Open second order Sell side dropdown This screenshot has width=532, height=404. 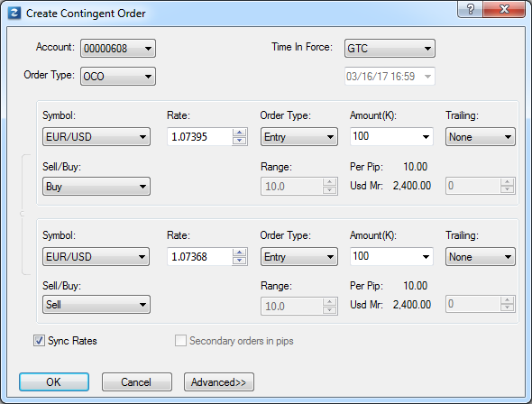click(x=96, y=304)
